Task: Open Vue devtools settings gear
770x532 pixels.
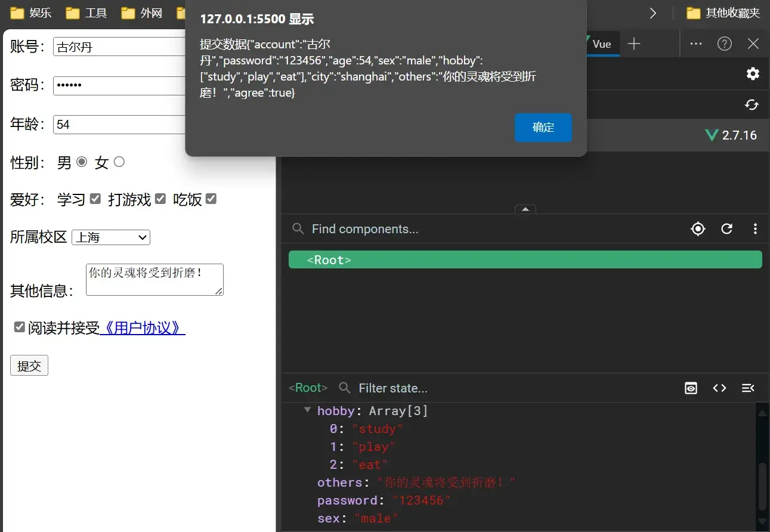Action: [753, 73]
